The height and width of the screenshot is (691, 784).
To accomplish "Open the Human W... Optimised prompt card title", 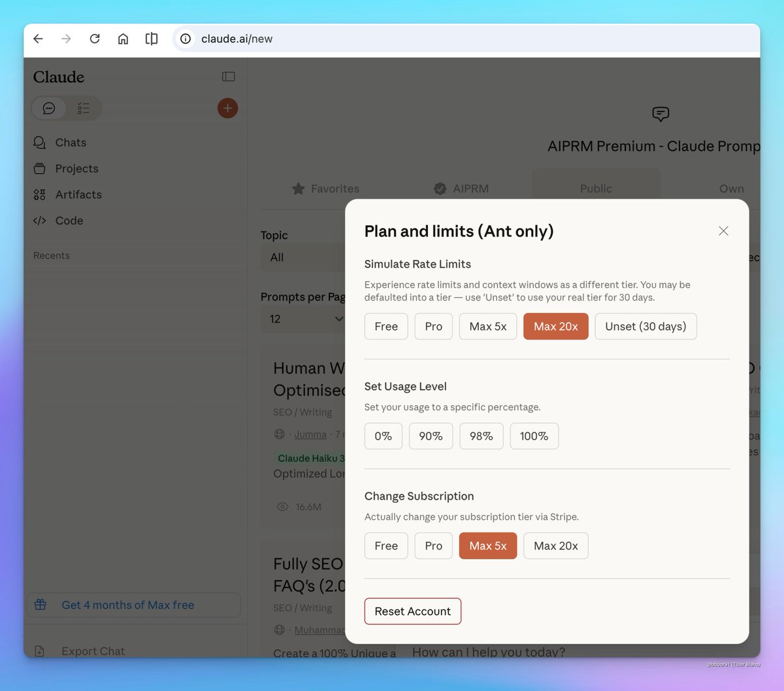I will pos(309,379).
